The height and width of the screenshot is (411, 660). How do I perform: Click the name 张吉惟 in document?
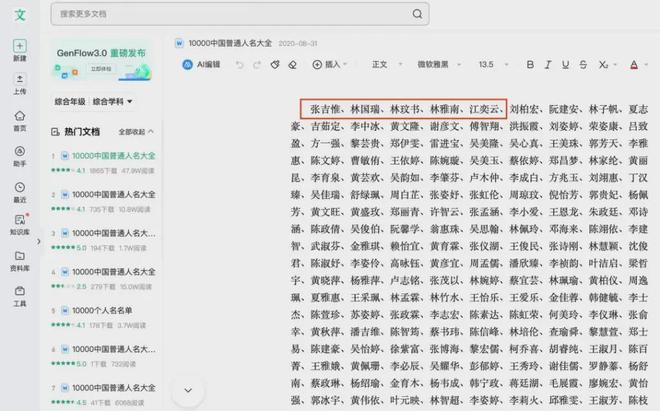pos(325,109)
